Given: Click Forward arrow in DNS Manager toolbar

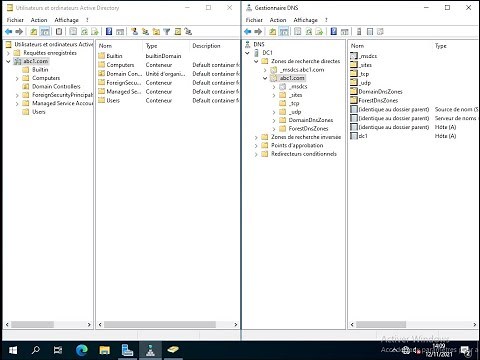Looking at the screenshot, I should tap(258, 32).
